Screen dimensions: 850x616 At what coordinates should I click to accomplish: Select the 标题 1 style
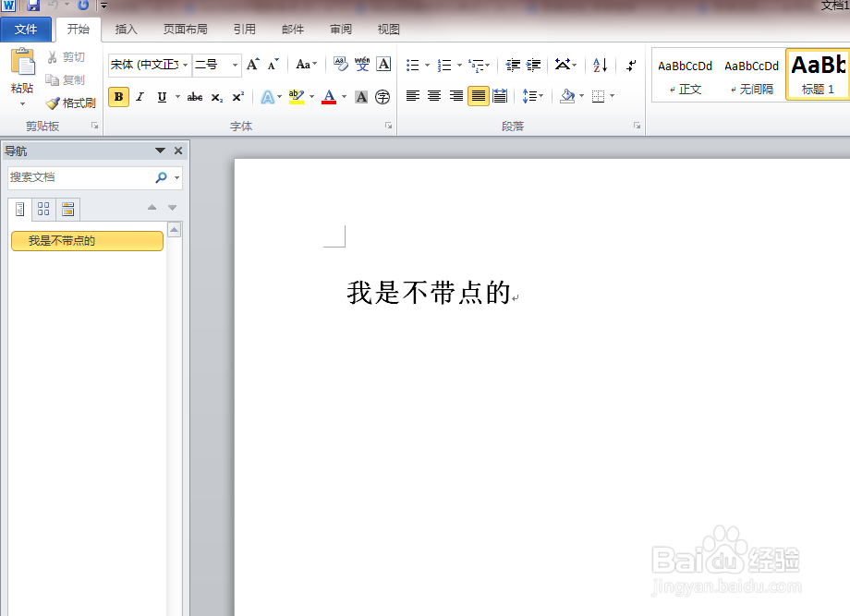(817, 74)
